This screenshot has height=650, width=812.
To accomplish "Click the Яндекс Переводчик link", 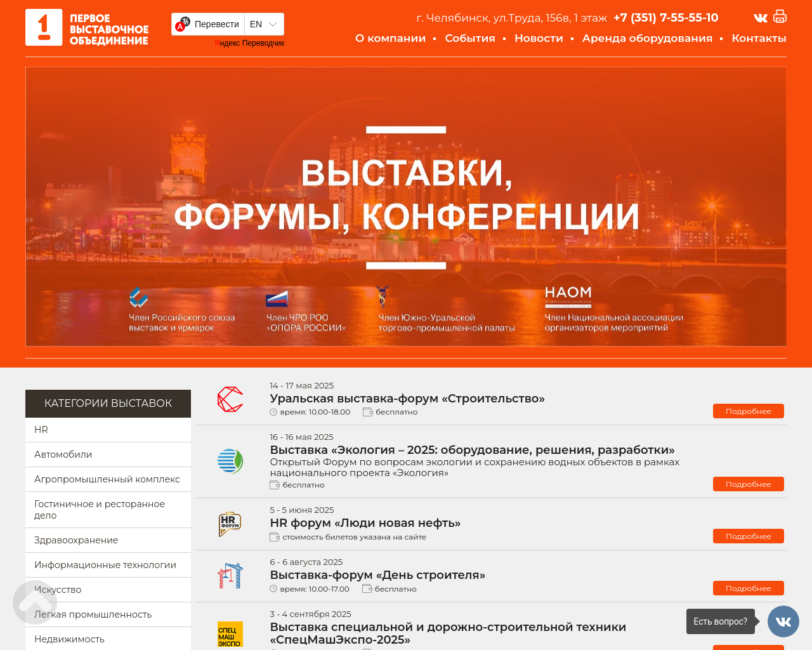I will 249,43.
